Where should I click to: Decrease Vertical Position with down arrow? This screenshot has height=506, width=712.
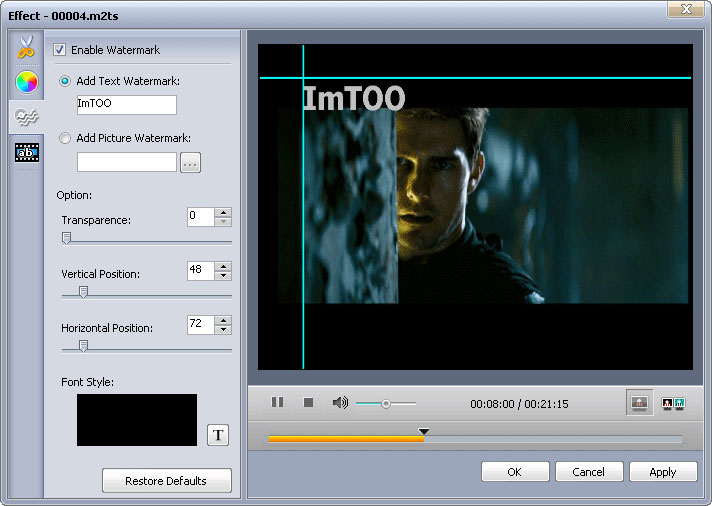[223, 276]
